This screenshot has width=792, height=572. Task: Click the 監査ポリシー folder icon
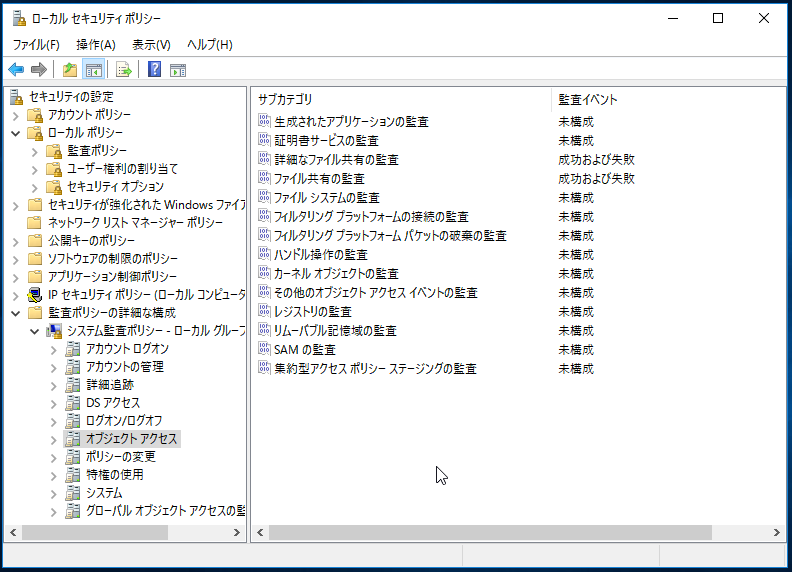click(x=54, y=151)
